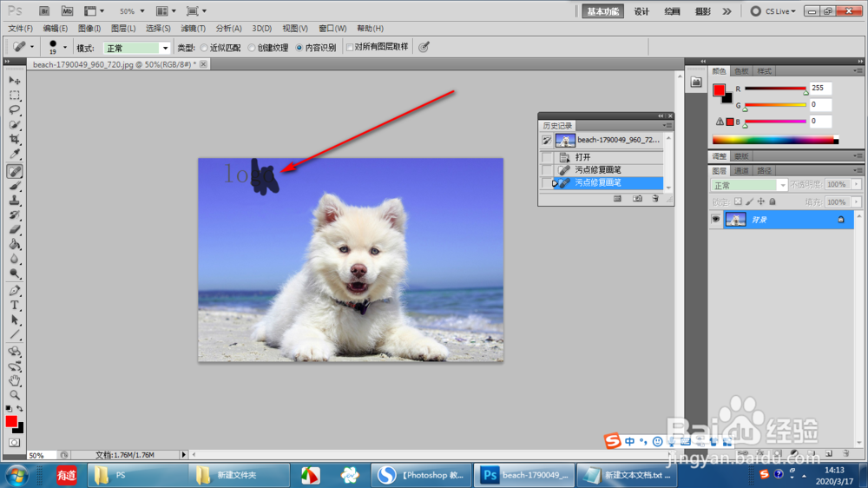Click the foreground color swatch in toolbox
868x488 pixels.
(x=10, y=421)
